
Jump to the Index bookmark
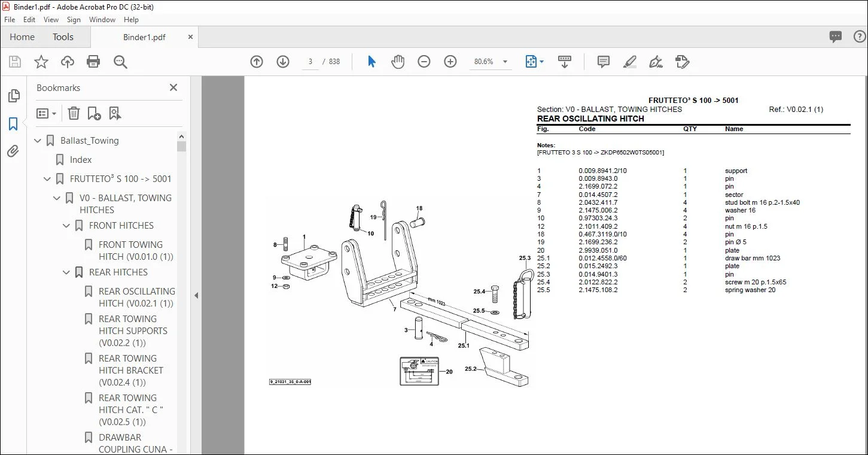81,160
